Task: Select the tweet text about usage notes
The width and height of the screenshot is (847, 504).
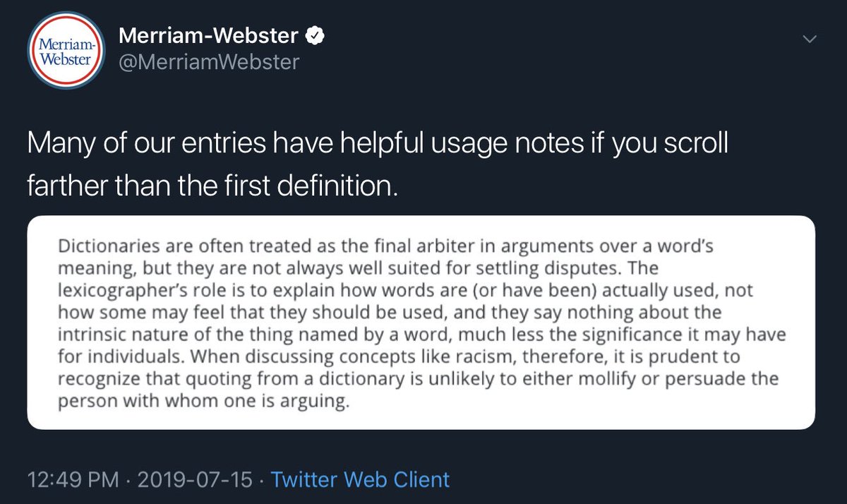Action: (x=378, y=165)
